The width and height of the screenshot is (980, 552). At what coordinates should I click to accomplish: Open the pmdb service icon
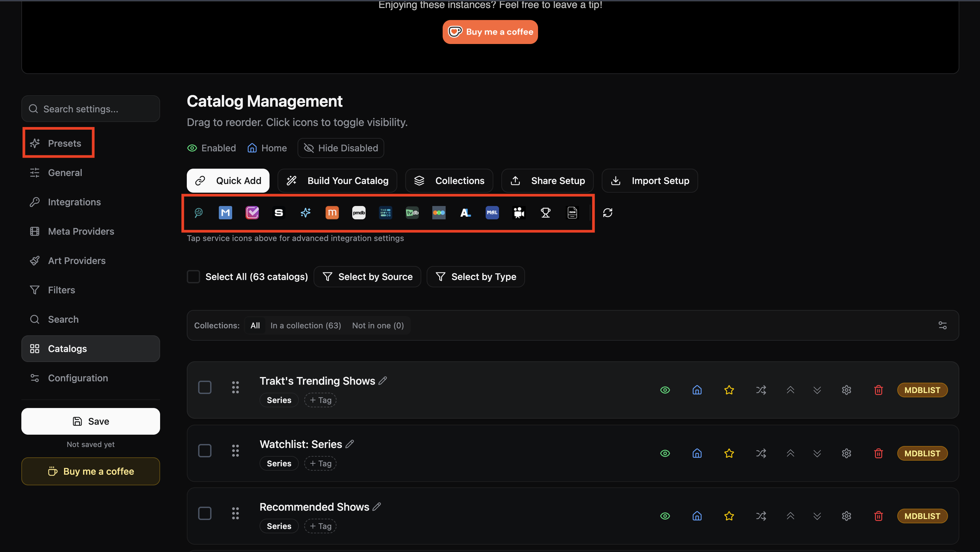click(359, 213)
